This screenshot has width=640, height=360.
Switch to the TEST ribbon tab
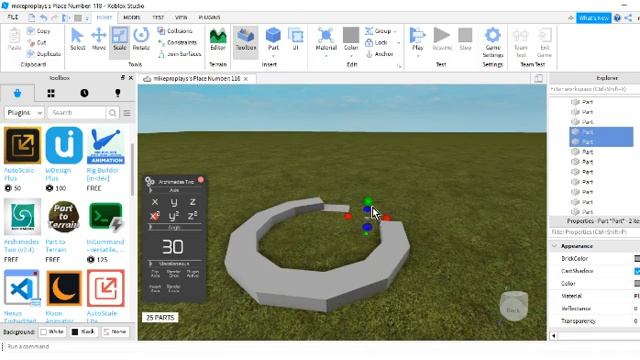pos(158,18)
